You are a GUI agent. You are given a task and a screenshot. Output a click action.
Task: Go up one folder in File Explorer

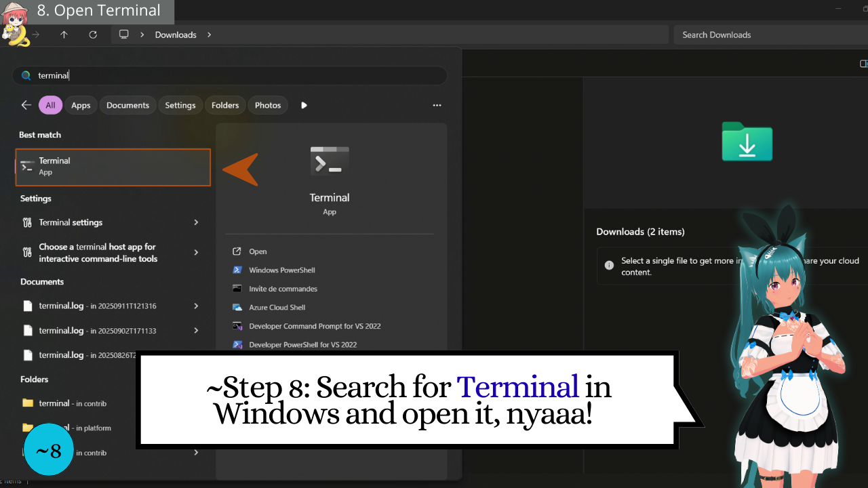click(x=64, y=35)
